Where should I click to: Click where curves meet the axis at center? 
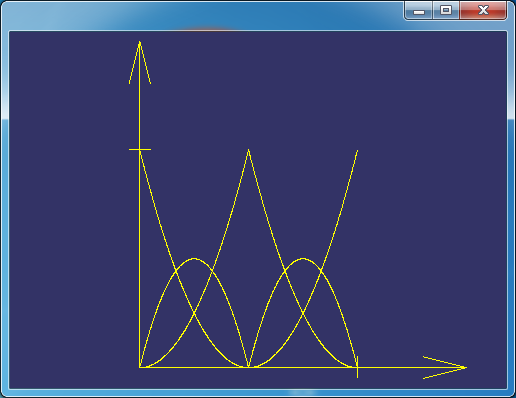click(248, 367)
